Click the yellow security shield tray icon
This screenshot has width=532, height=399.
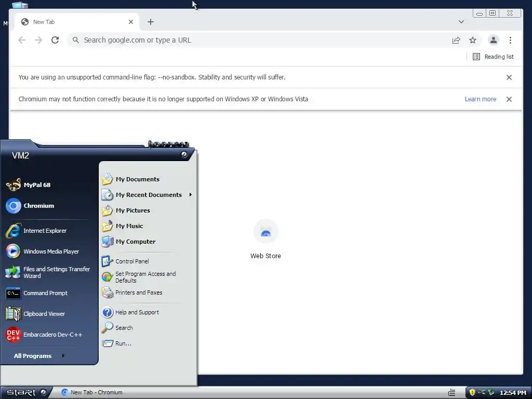pyautogui.click(x=472, y=393)
